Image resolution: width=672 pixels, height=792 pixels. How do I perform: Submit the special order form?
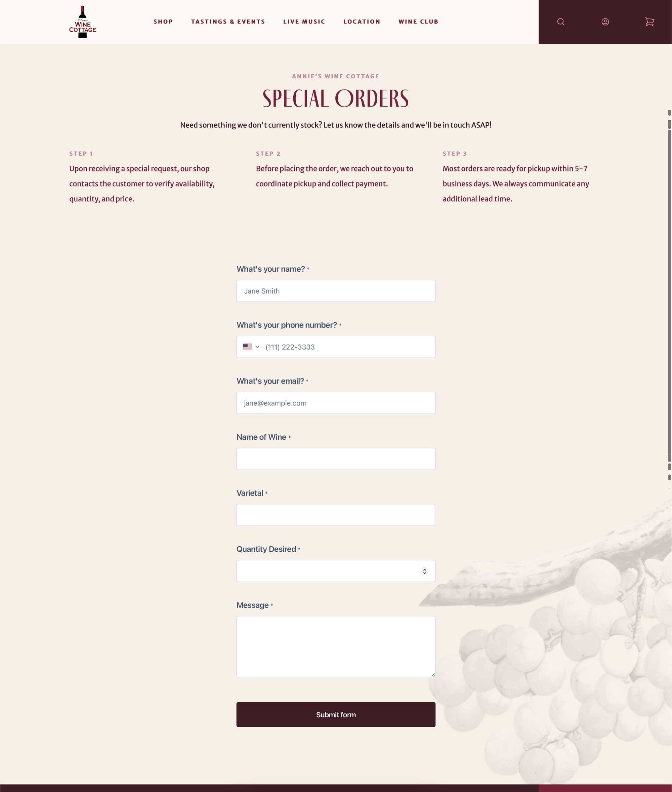click(336, 714)
